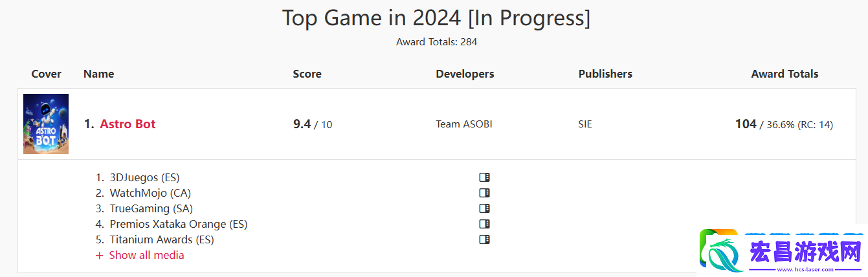Select the Astro Bot cover image
This screenshot has width=868, height=277.
click(46, 124)
